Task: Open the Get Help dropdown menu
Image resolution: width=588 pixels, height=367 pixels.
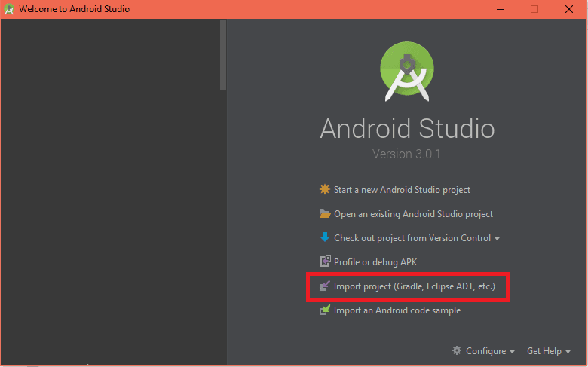Action: pos(548,351)
